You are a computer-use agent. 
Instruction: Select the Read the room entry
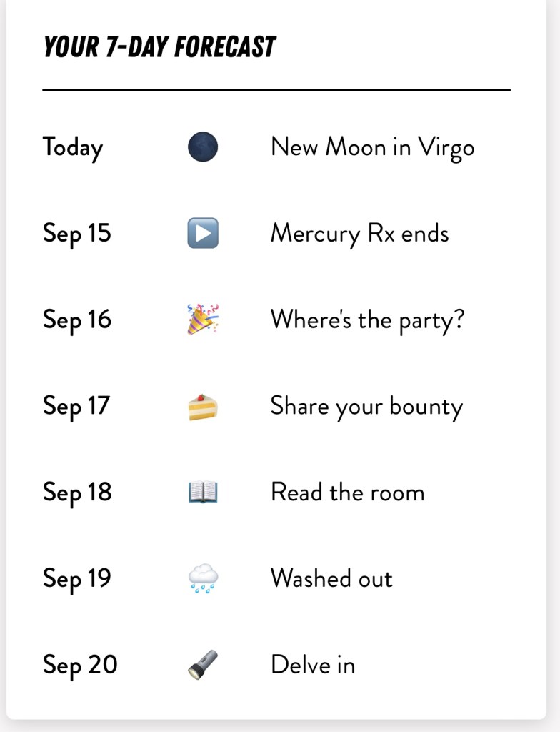347,493
